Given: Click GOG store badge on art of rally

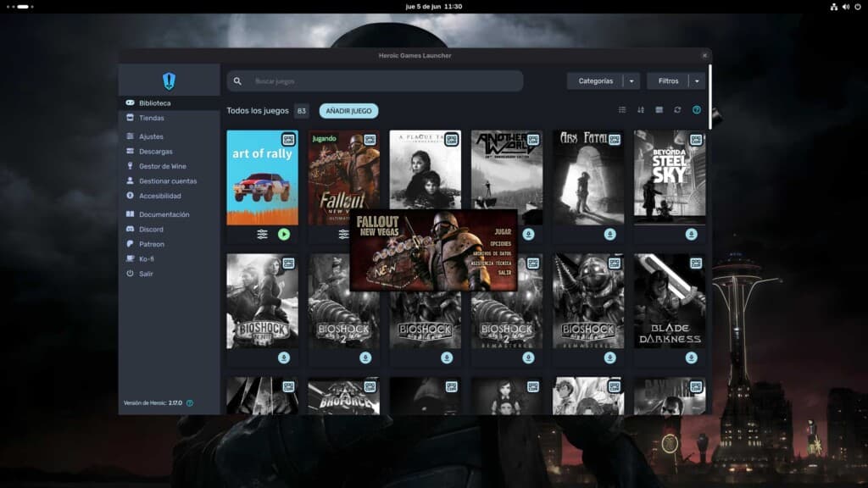Looking at the screenshot, I should 288,140.
